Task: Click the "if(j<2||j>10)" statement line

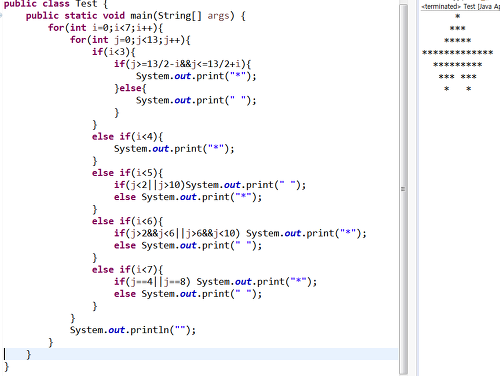Action: (x=210, y=185)
